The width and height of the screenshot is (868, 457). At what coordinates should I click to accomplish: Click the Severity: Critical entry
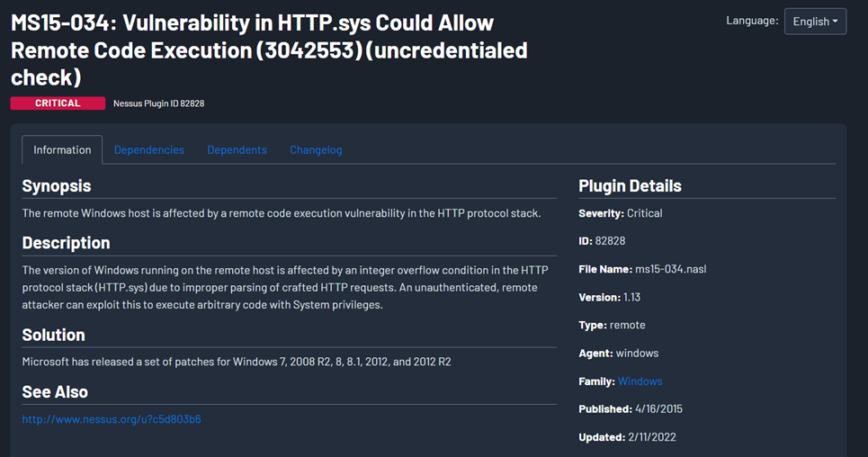tap(620, 213)
